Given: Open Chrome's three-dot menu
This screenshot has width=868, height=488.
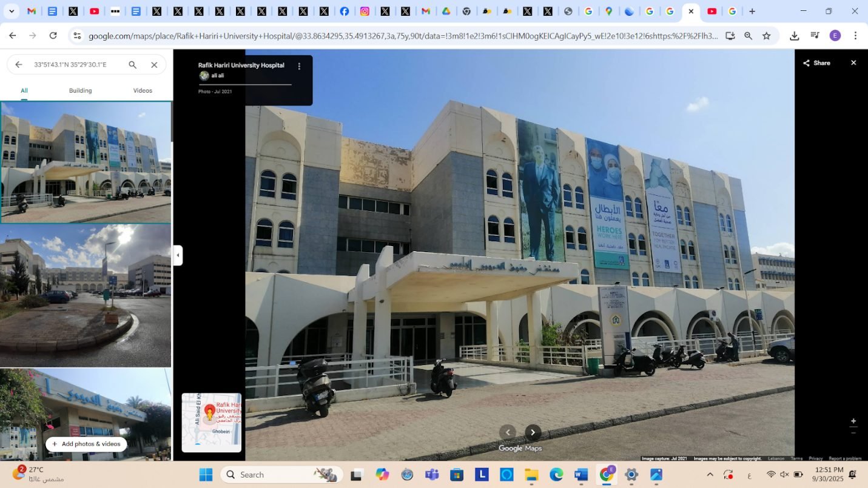Looking at the screenshot, I should [x=855, y=36].
